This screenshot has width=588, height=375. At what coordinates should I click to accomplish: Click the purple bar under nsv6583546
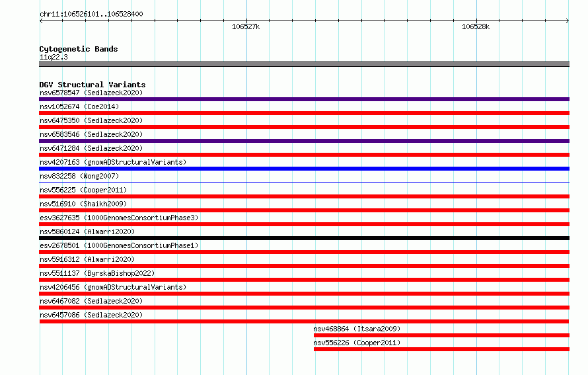[x=304, y=141]
